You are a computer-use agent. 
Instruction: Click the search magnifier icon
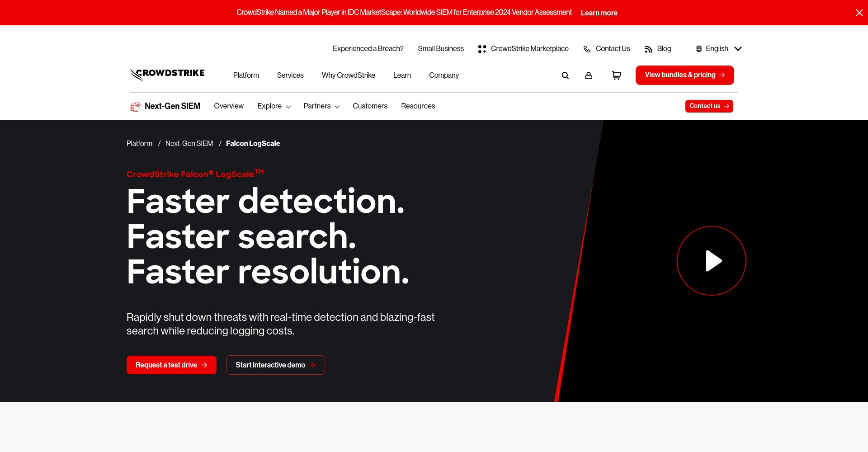tap(565, 75)
